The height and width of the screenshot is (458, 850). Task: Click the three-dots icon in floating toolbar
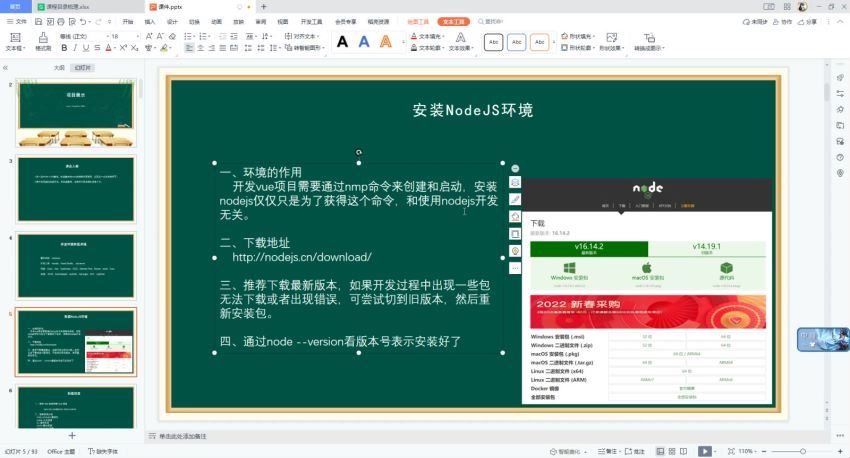(515, 268)
